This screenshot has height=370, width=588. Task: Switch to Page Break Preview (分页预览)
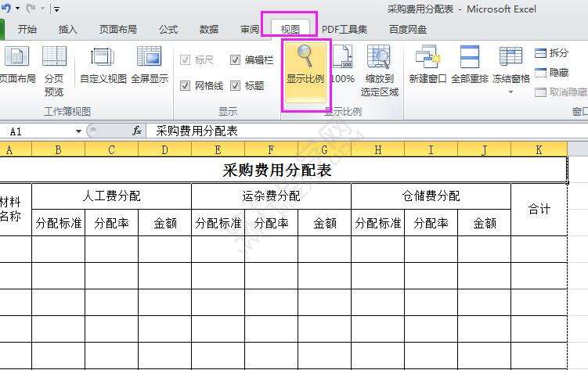coord(54,71)
